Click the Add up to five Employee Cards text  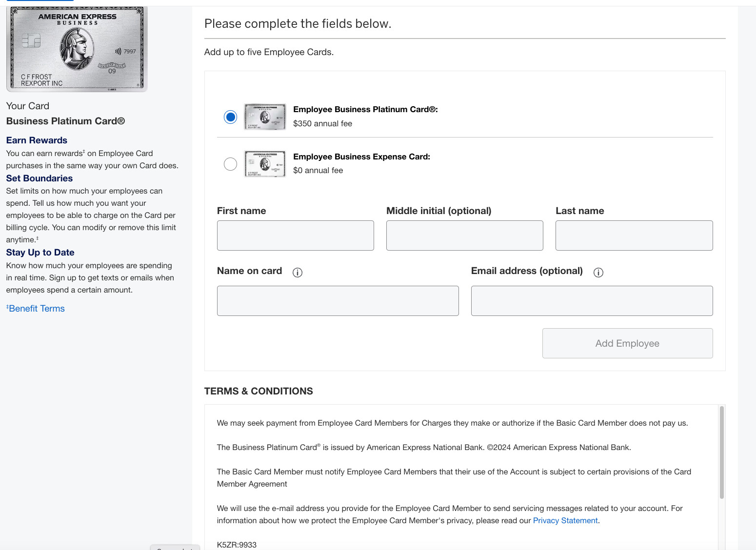click(x=269, y=52)
